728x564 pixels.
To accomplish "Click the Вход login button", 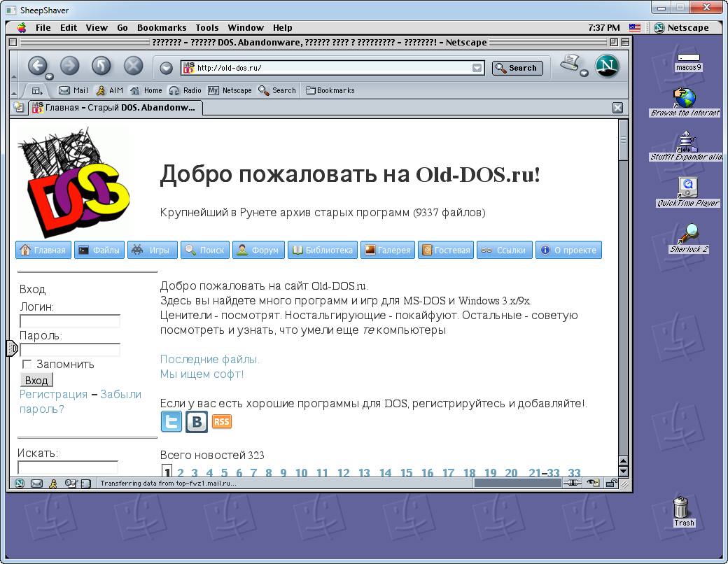I will click(36, 380).
